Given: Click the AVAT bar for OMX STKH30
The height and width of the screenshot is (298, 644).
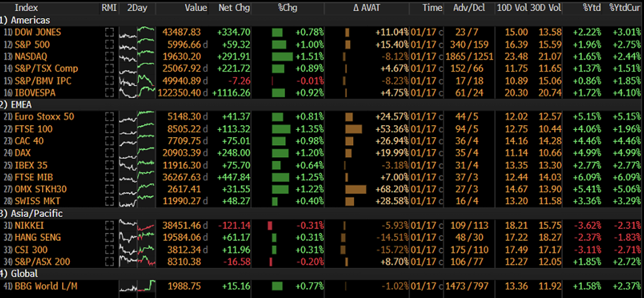Looking at the screenshot, I should coord(356,189).
